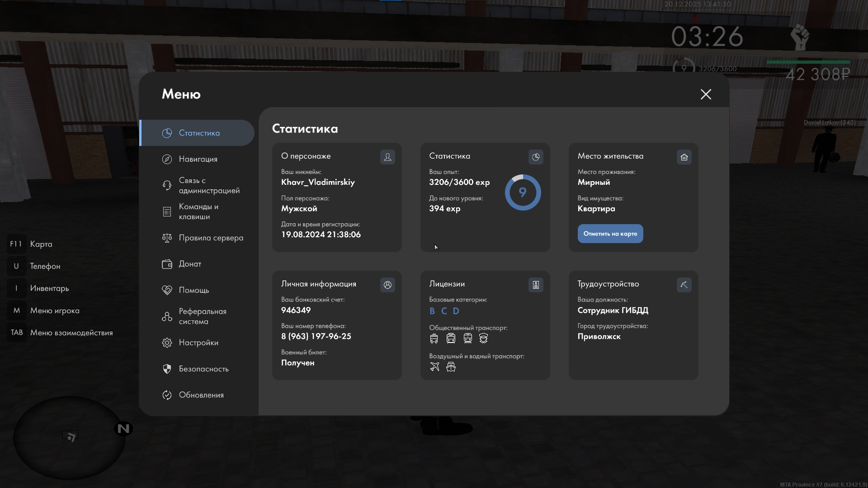868x488 pixels.
Task: Click the account icon in Личная информация card
Action: 387,285
